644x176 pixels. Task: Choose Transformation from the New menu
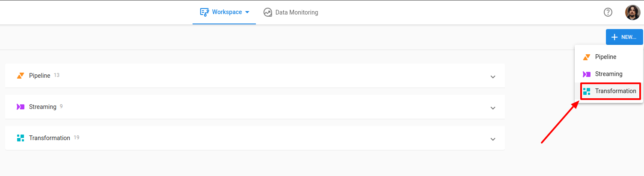click(615, 91)
